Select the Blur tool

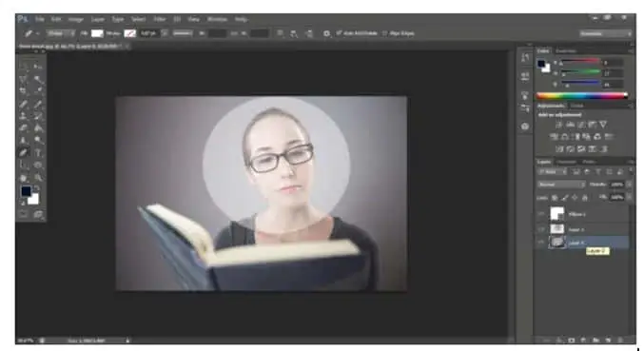coord(24,141)
